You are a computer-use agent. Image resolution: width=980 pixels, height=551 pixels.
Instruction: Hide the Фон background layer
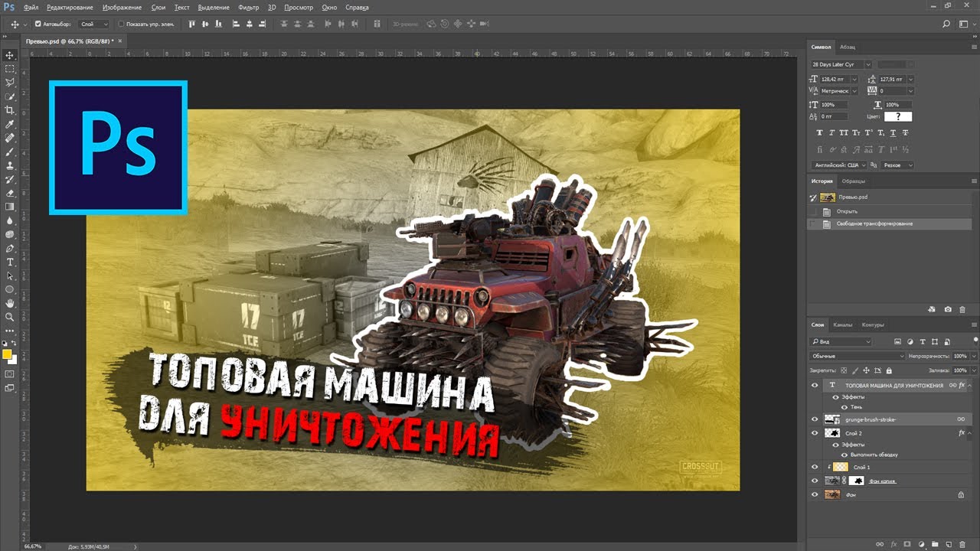[x=815, y=495]
